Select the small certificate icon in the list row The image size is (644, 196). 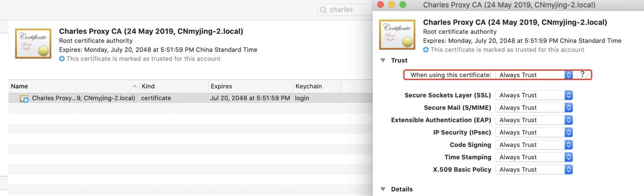24,98
